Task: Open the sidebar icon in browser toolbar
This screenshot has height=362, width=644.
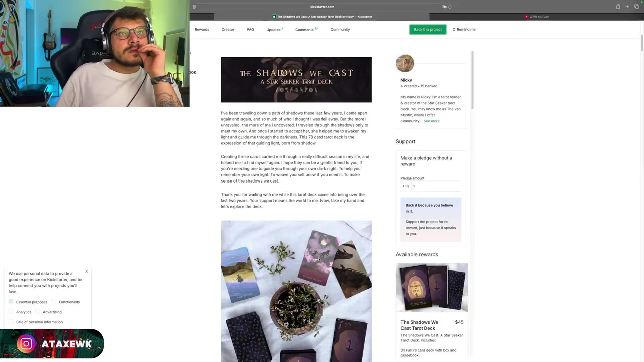Action: pyautogui.click(x=194, y=7)
